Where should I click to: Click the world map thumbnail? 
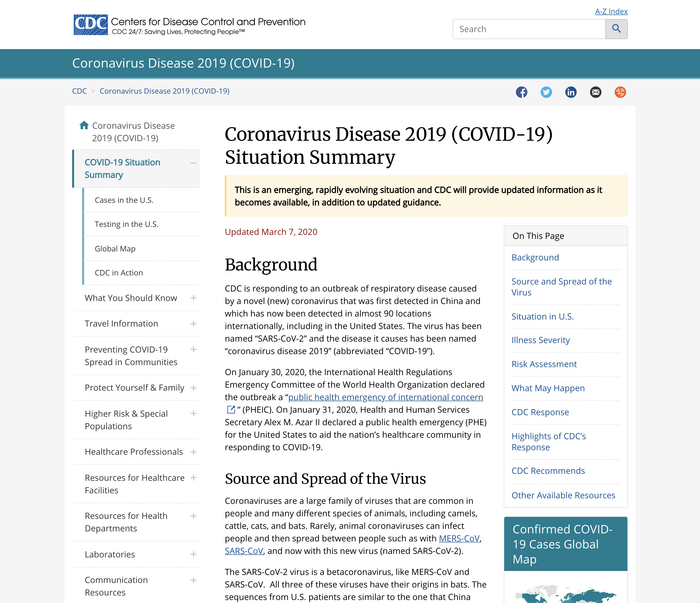coord(566,593)
